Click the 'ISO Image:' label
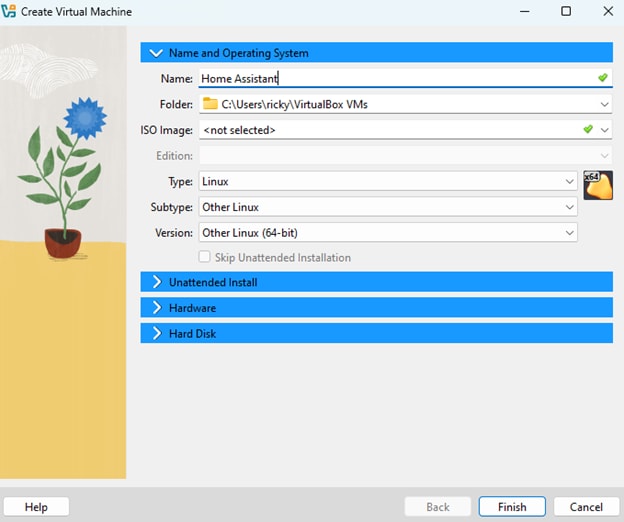 pyautogui.click(x=166, y=130)
